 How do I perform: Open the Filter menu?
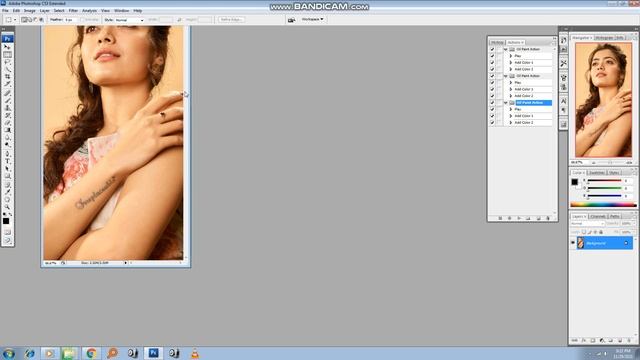[x=73, y=11]
